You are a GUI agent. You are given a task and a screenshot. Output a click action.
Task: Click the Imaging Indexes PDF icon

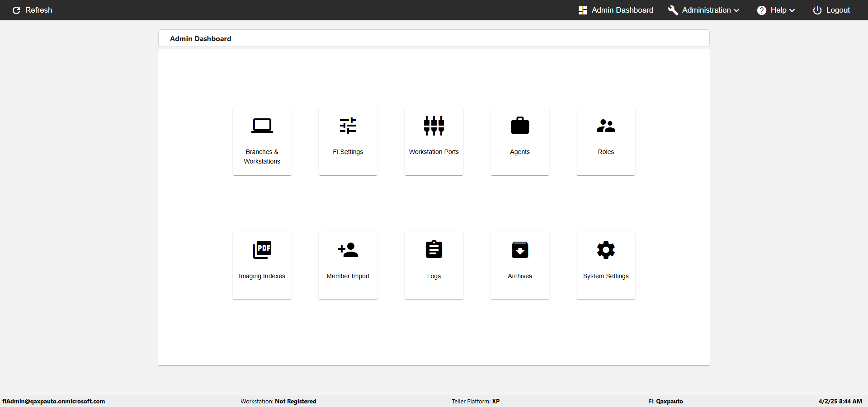[x=262, y=250]
